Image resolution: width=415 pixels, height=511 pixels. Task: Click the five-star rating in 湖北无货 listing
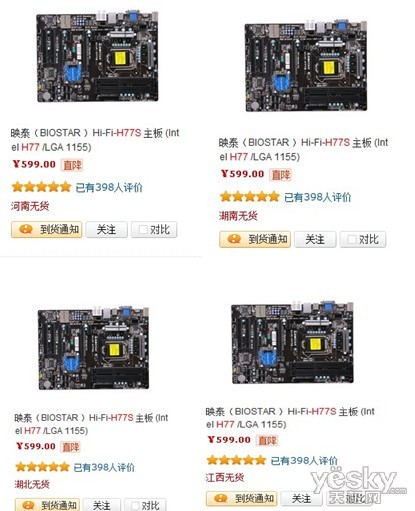pyautogui.click(x=42, y=467)
